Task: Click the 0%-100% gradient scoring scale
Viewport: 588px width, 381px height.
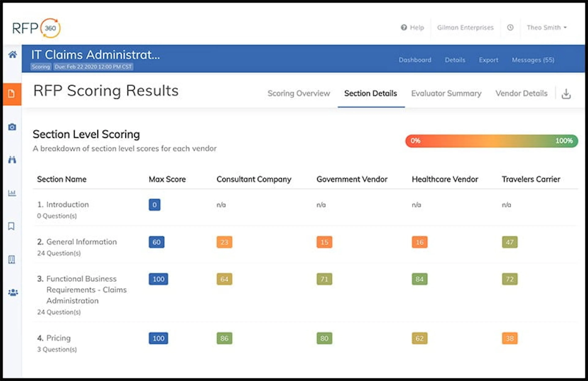Action: pos(491,141)
